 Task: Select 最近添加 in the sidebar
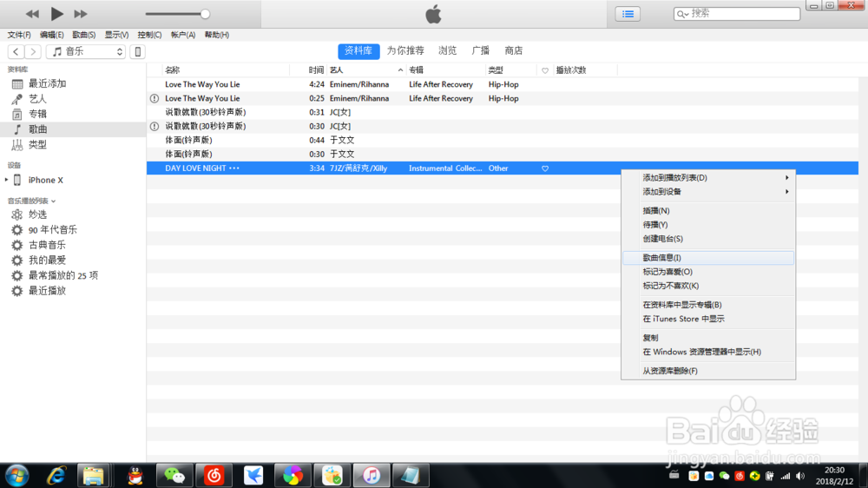(x=73, y=83)
